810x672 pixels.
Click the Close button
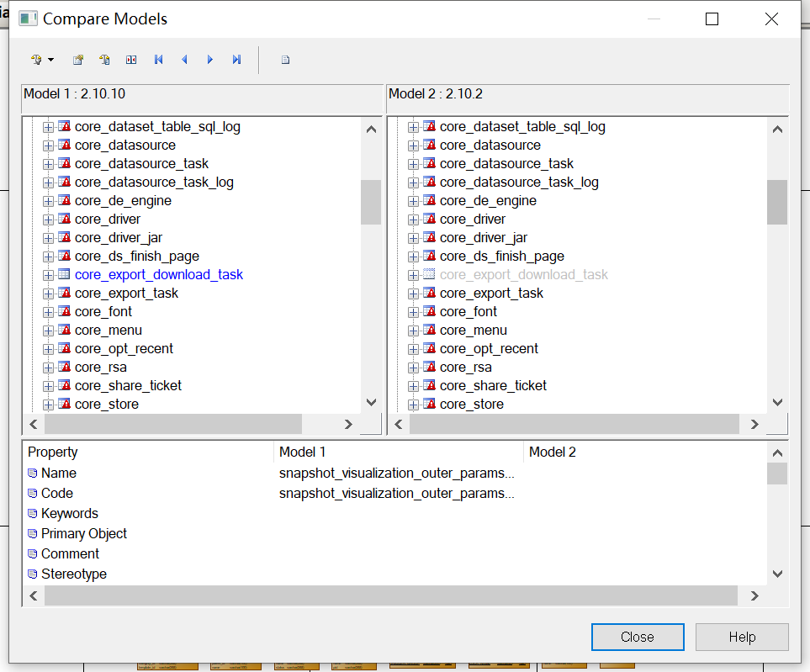tap(638, 637)
